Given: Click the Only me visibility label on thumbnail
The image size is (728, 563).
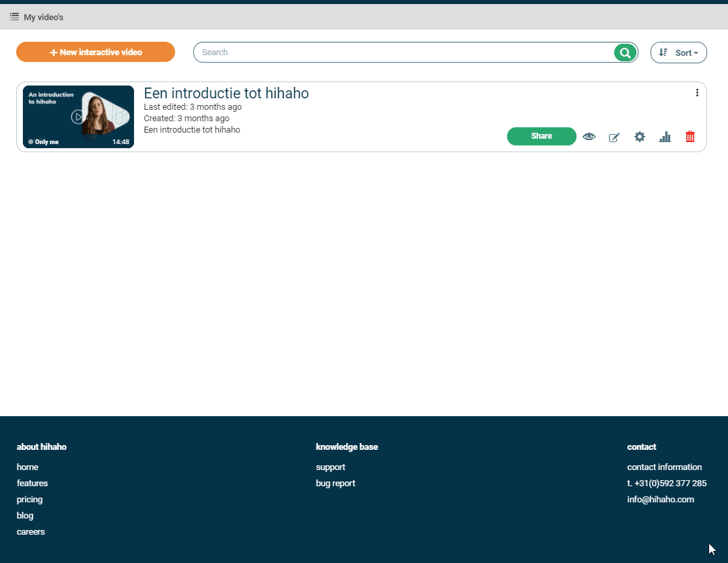Looking at the screenshot, I should pyautogui.click(x=43, y=142).
